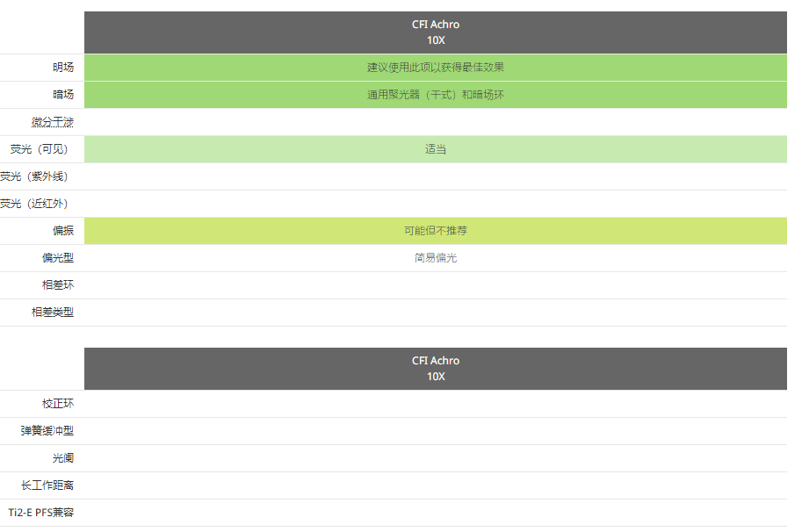The width and height of the screenshot is (802, 532).
Task: Click the 荧光（可见） row label
Action: click(39, 149)
